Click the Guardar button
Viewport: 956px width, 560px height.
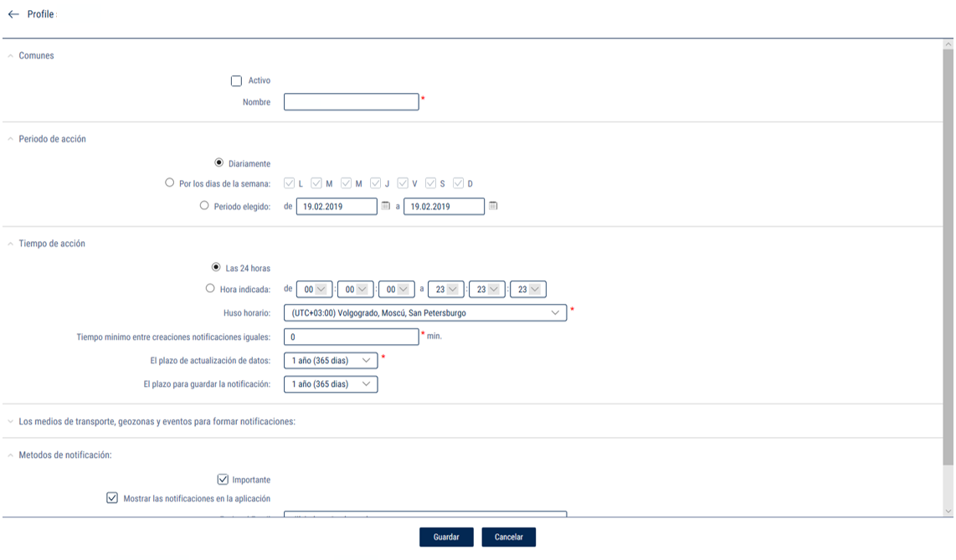point(446,537)
